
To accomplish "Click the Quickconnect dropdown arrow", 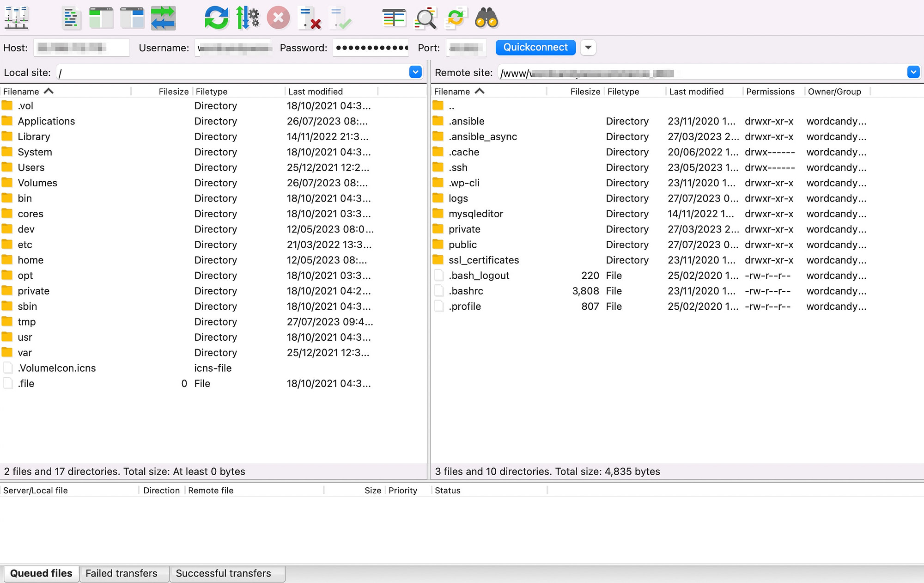I will tap(588, 47).
